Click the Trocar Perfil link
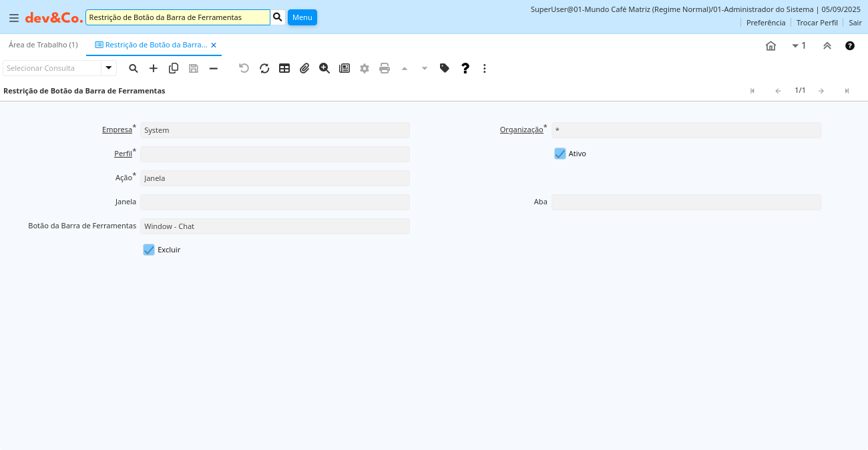 (x=817, y=23)
